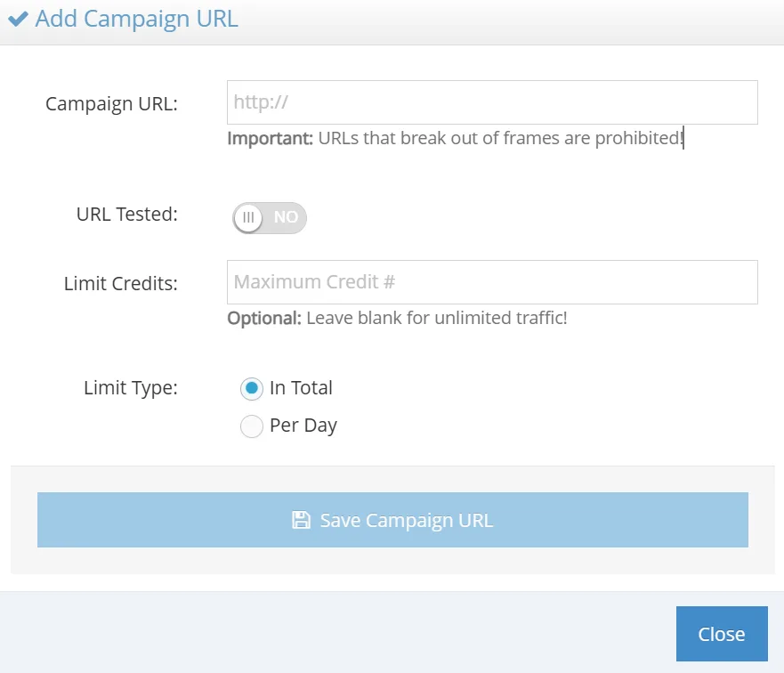This screenshot has width=784, height=673.
Task: Click the Important frames warning text
Action: [456, 139]
